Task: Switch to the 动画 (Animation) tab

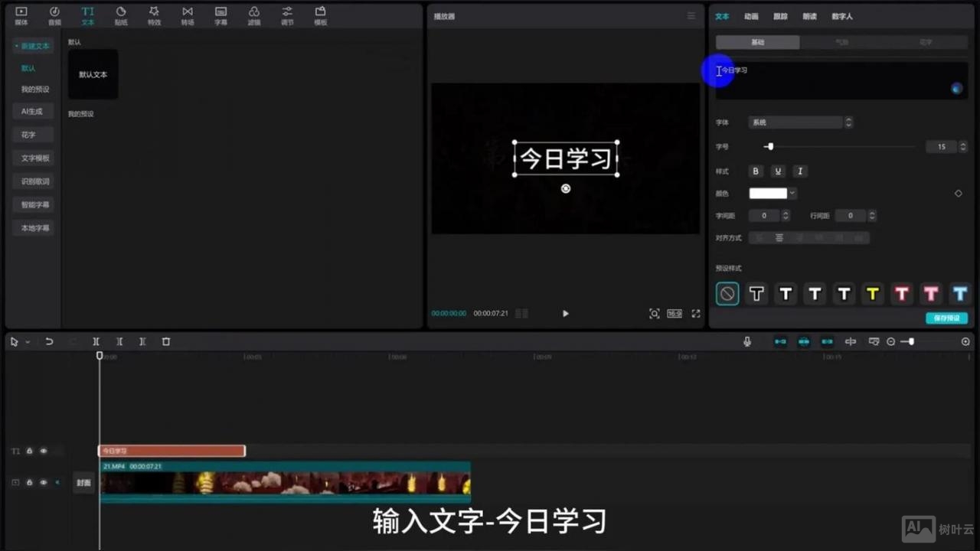Action: (x=751, y=16)
